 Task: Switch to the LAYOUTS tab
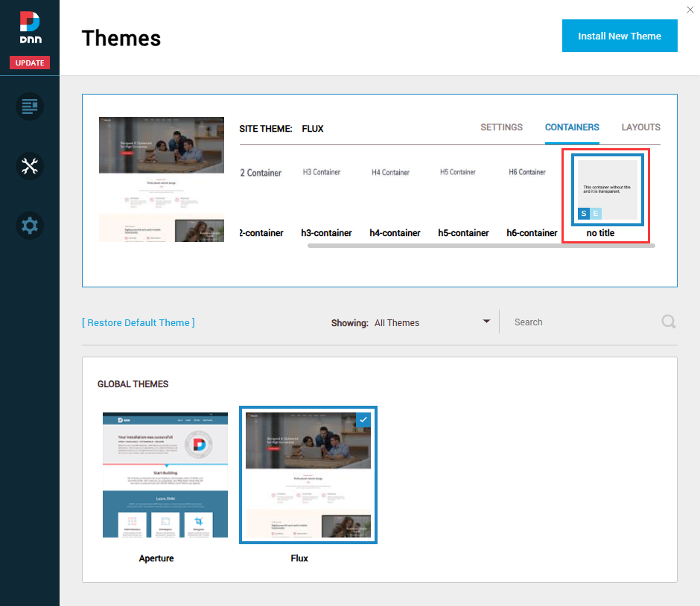640,127
